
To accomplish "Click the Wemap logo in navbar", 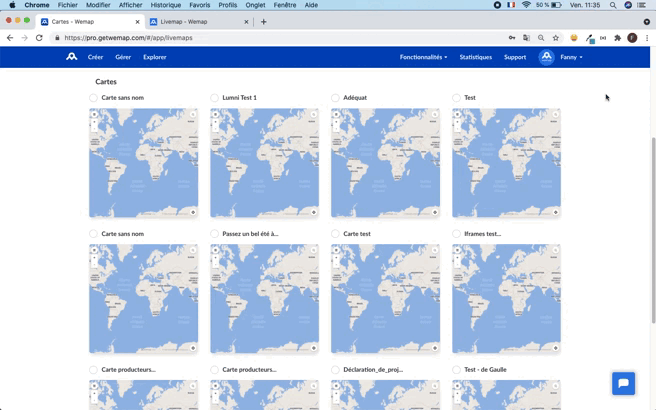I will [x=72, y=56].
